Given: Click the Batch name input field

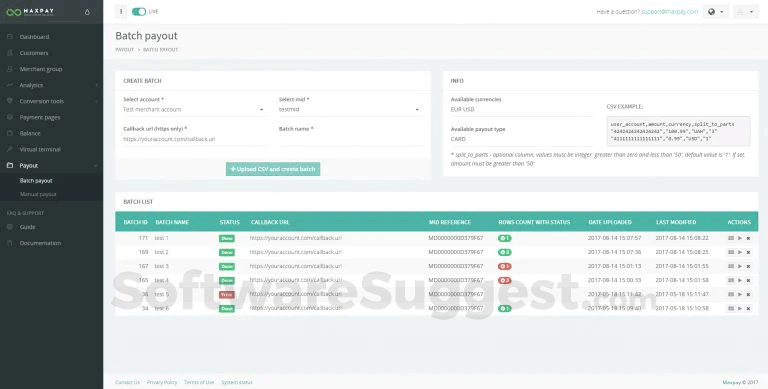Looking at the screenshot, I should coord(350,140).
